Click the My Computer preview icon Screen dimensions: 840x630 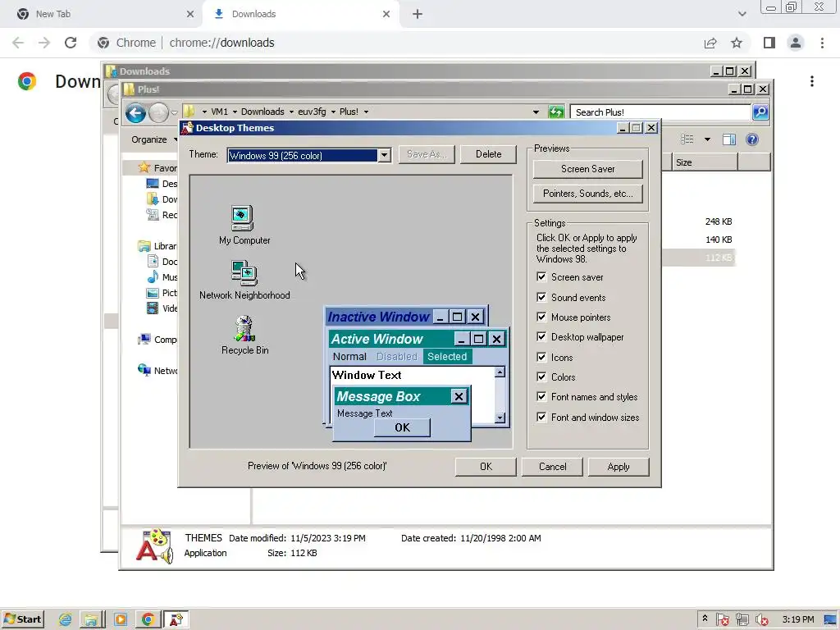click(242, 218)
